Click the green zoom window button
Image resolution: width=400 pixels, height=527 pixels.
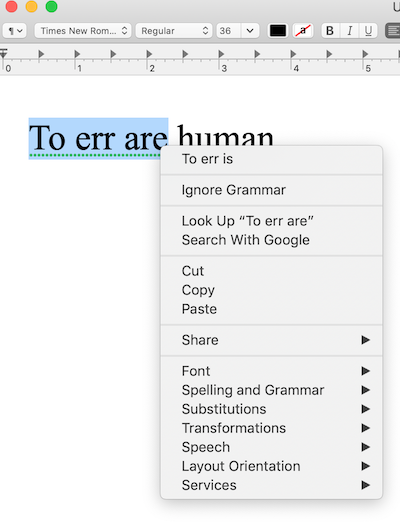pos(51,6)
